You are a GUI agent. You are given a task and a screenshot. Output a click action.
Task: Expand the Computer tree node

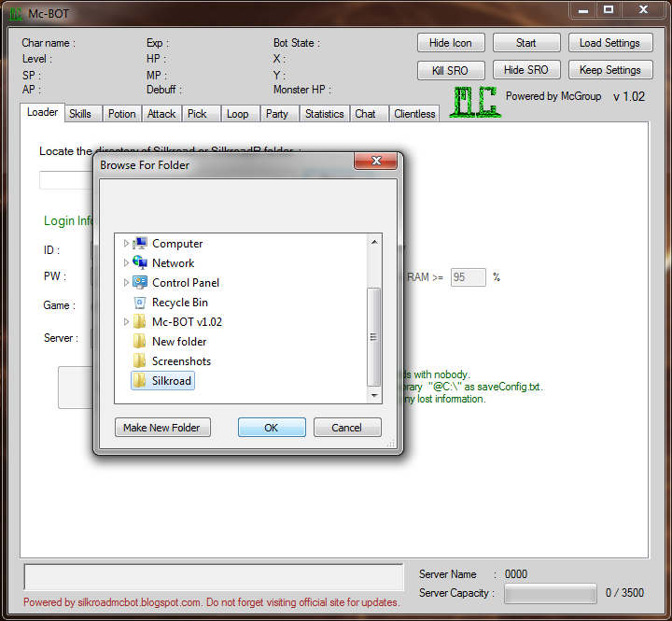(126, 243)
